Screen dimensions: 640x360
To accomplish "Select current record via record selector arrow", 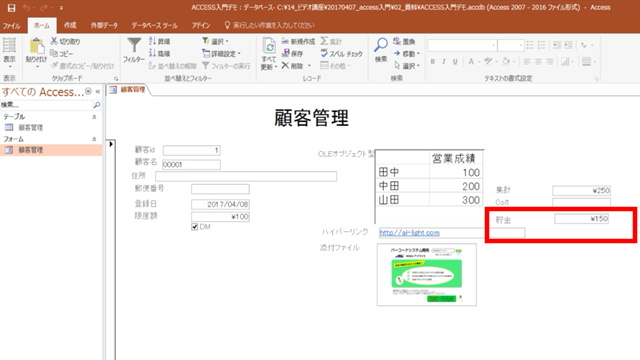I will pos(111,144).
